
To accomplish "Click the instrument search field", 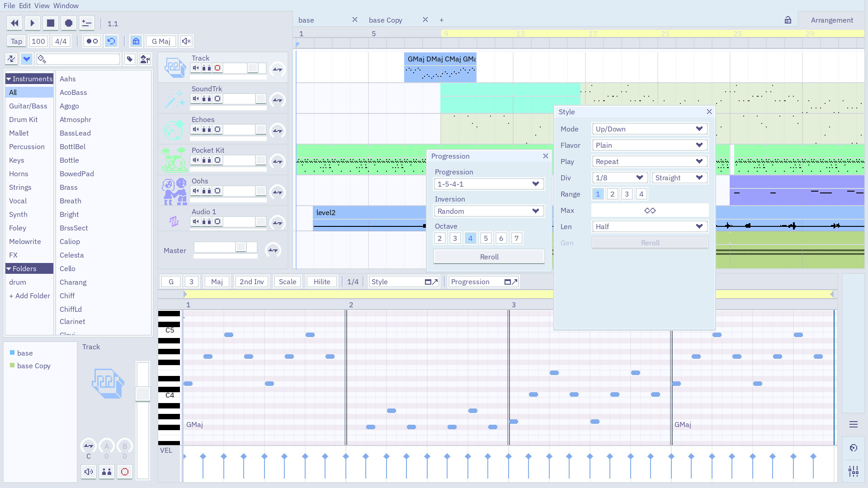I will pos(78,59).
